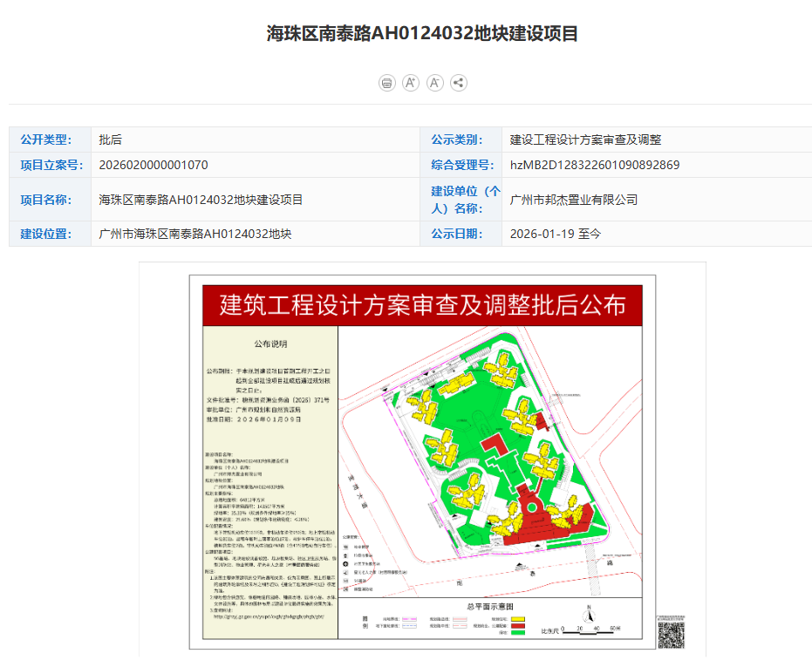Click the red banner heading in the image
The height and width of the screenshot is (667, 812).
pos(422,305)
